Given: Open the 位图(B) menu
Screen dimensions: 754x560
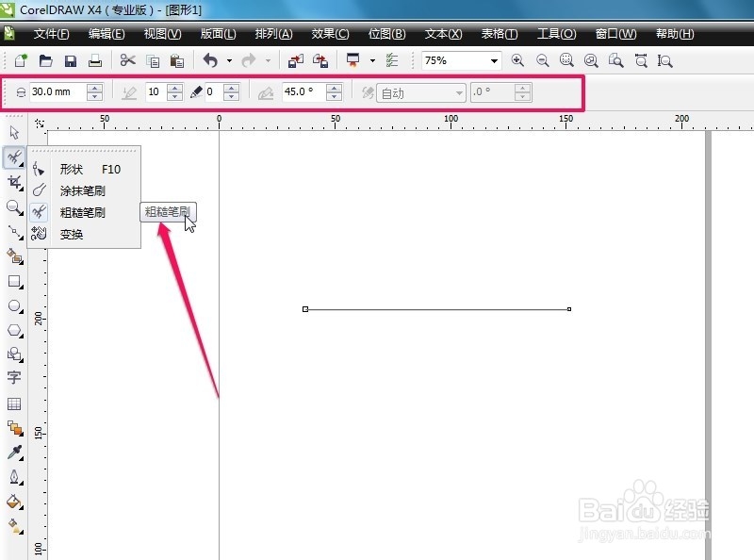Looking at the screenshot, I should point(386,34).
